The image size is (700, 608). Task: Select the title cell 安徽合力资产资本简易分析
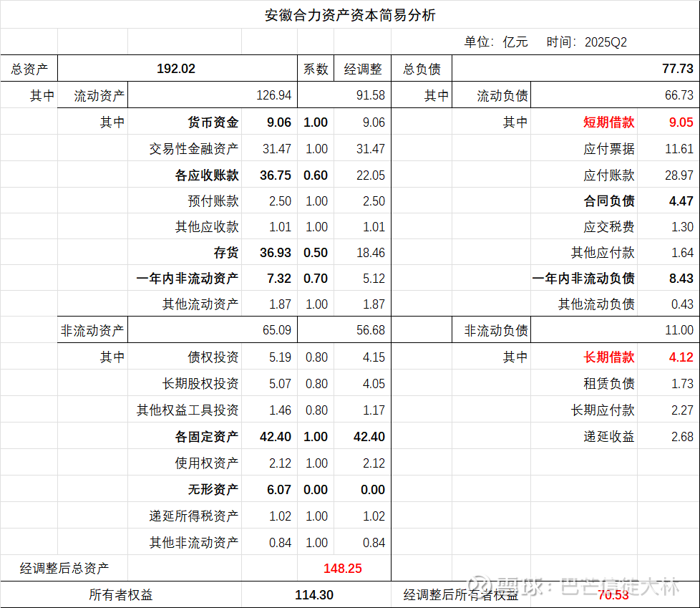click(349, 15)
